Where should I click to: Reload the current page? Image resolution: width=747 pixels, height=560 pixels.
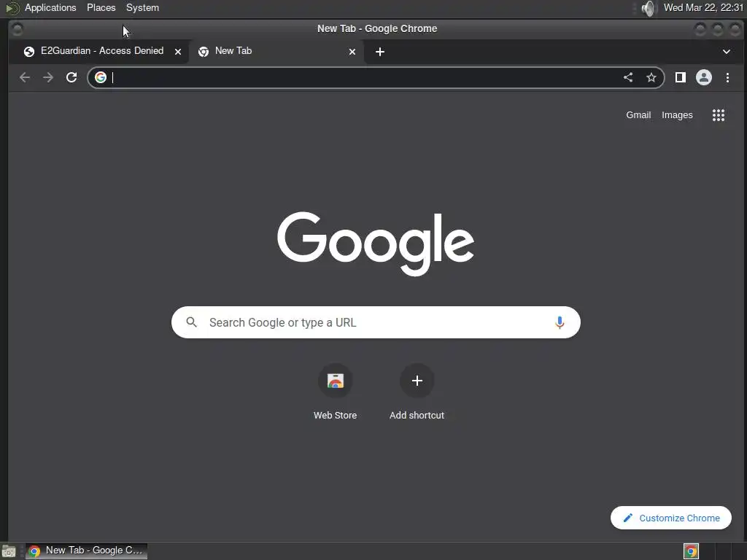click(x=71, y=77)
